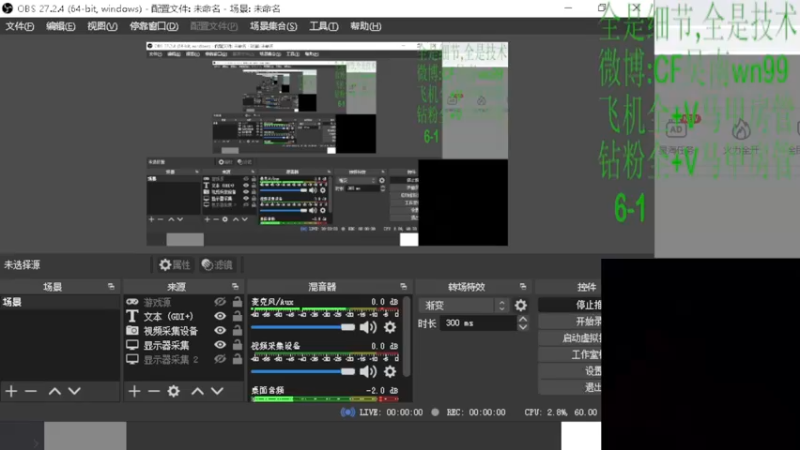Show the hidden 游戏源 source
The image size is (800, 450).
(x=220, y=302)
